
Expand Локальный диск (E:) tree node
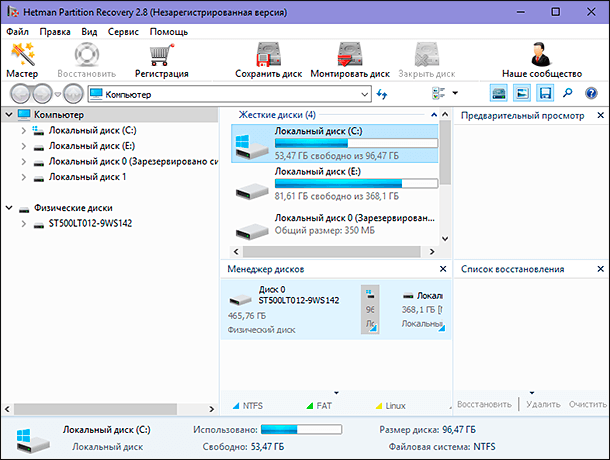coord(23,146)
